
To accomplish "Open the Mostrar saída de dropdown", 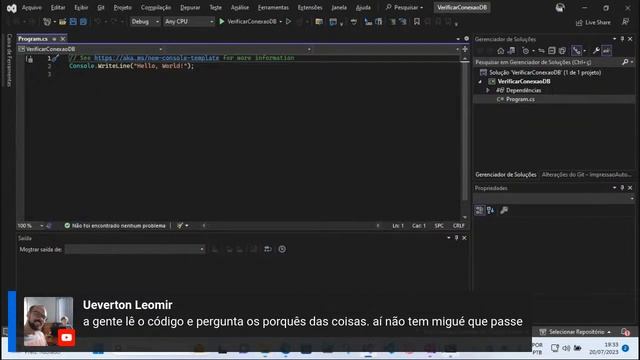I will tap(135, 249).
